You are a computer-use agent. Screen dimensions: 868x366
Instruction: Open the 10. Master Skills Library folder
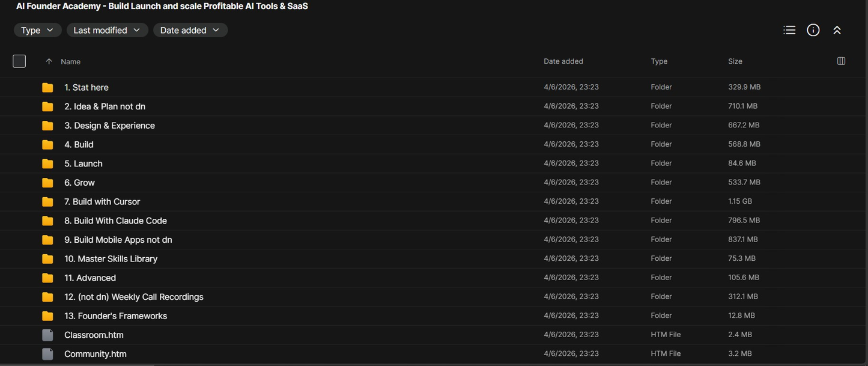(x=111, y=258)
